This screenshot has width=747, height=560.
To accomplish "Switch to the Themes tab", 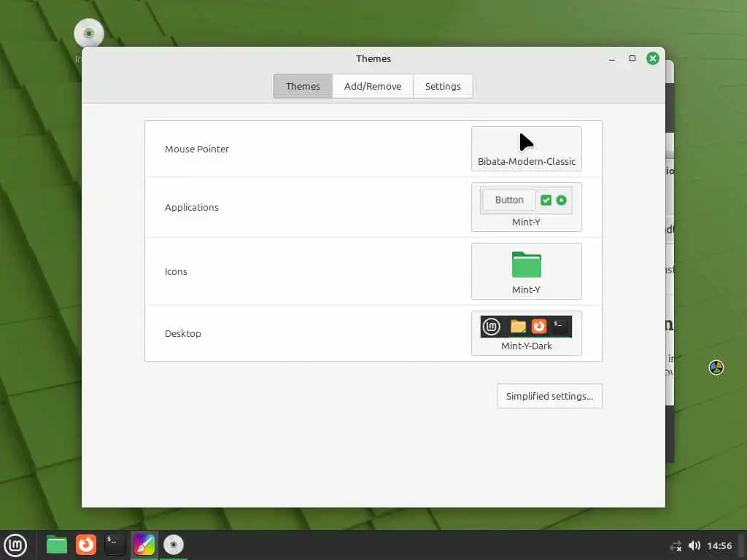I will (x=303, y=86).
